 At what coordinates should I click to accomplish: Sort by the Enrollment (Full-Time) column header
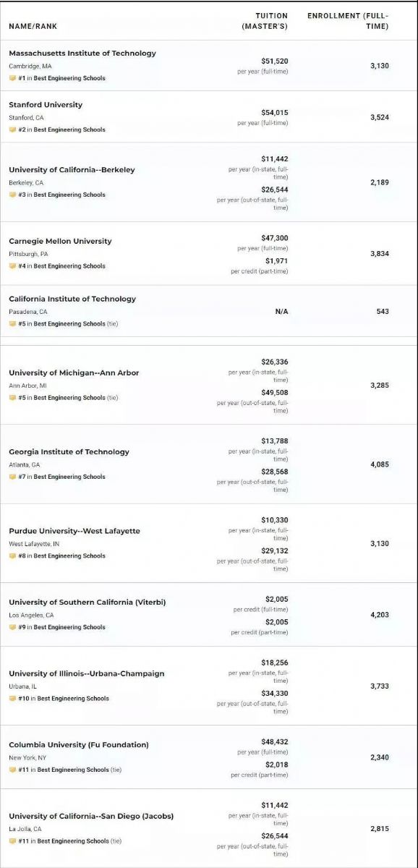point(348,21)
